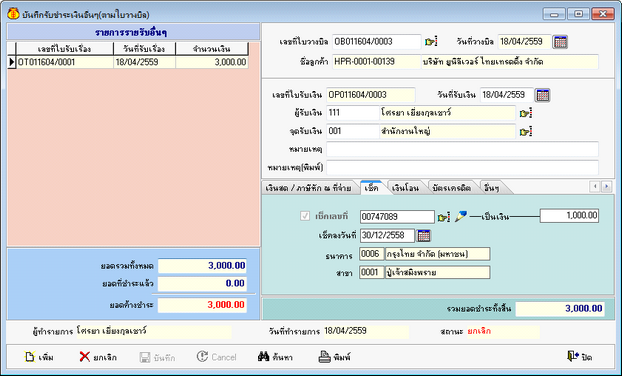The image size is (622, 376).
Task: Click amount cell 3,000.00 in the list
Action: point(212,62)
